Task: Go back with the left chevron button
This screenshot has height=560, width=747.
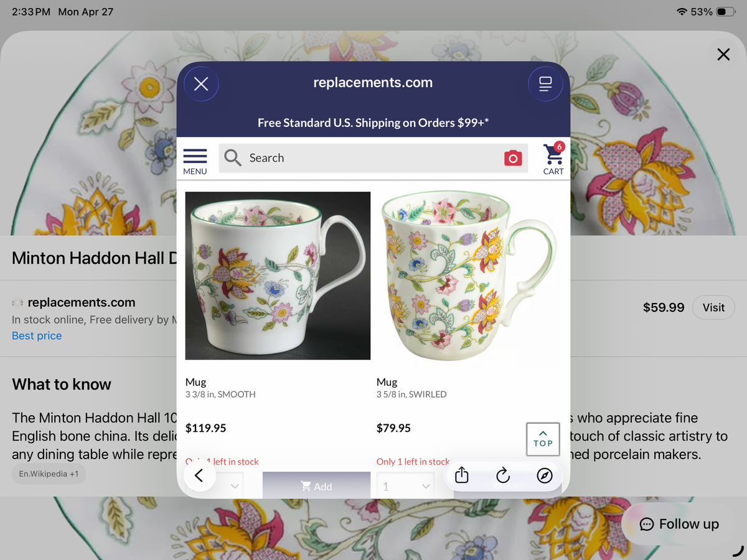Action: pyautogui.click(x=199, y=476)
